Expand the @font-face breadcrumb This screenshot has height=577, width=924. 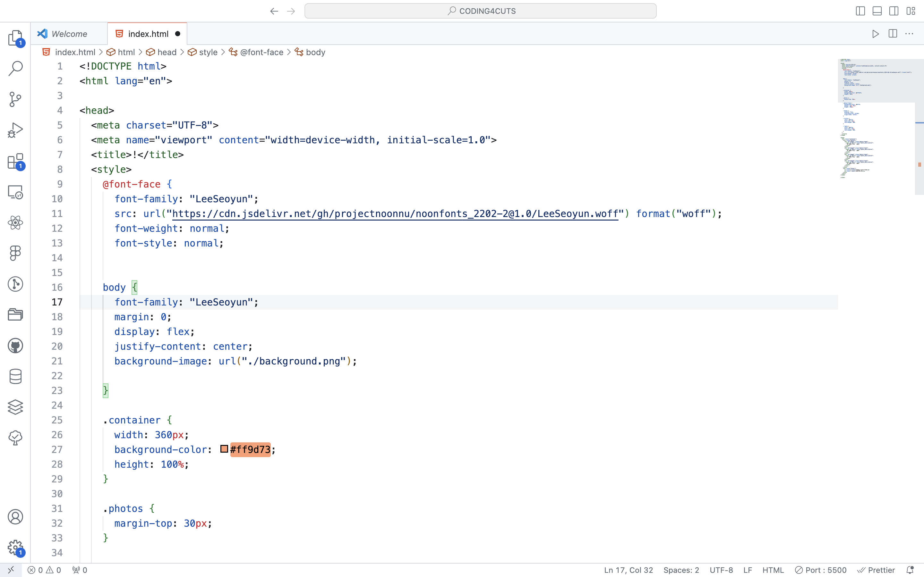[261, 52]
